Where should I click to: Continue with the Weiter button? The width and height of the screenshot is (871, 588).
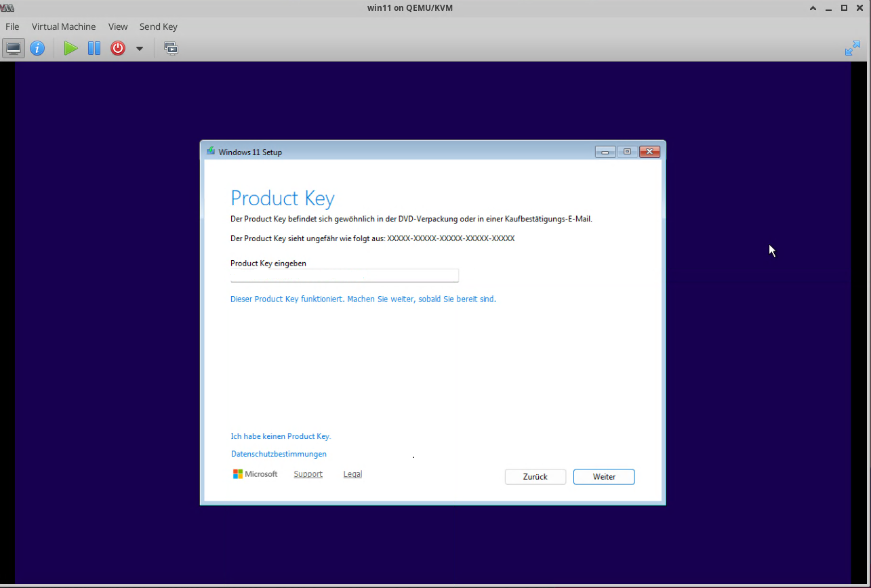(x=603, y=477)
